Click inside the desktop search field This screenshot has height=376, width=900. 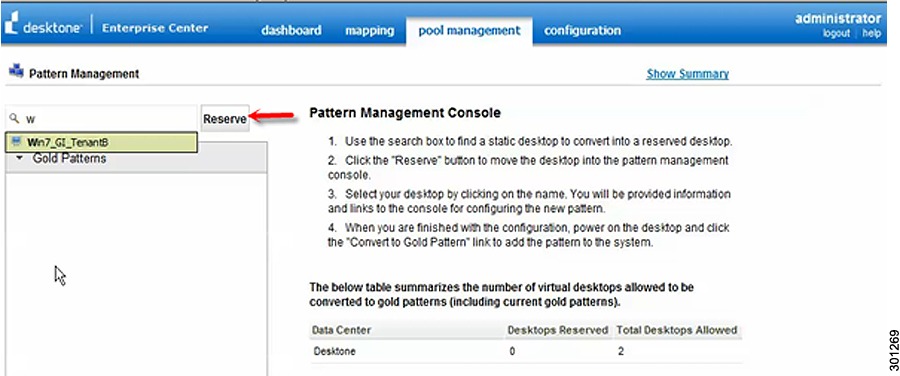coord(101,119)
